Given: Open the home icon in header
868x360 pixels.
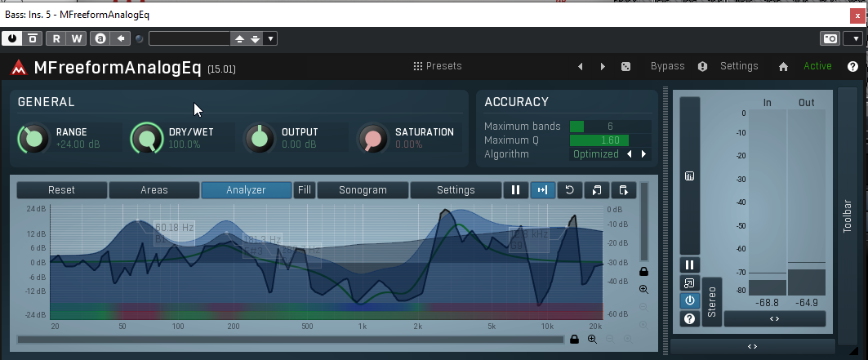Looking at the screenshot, I should tap(783, 67).
